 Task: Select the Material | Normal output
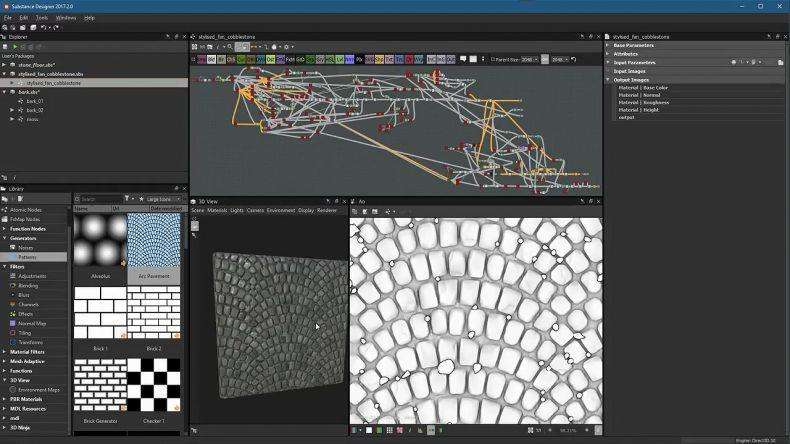point(642,95)
